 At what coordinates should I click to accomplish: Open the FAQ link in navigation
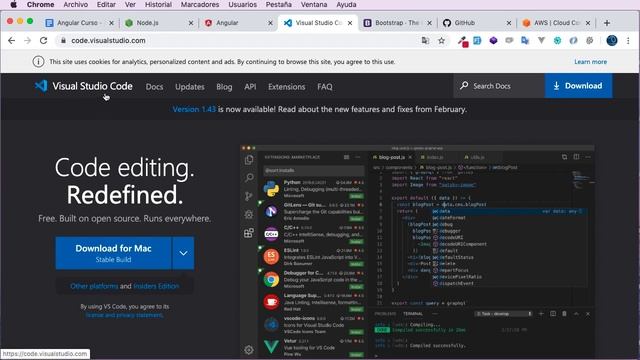[324, 87]
